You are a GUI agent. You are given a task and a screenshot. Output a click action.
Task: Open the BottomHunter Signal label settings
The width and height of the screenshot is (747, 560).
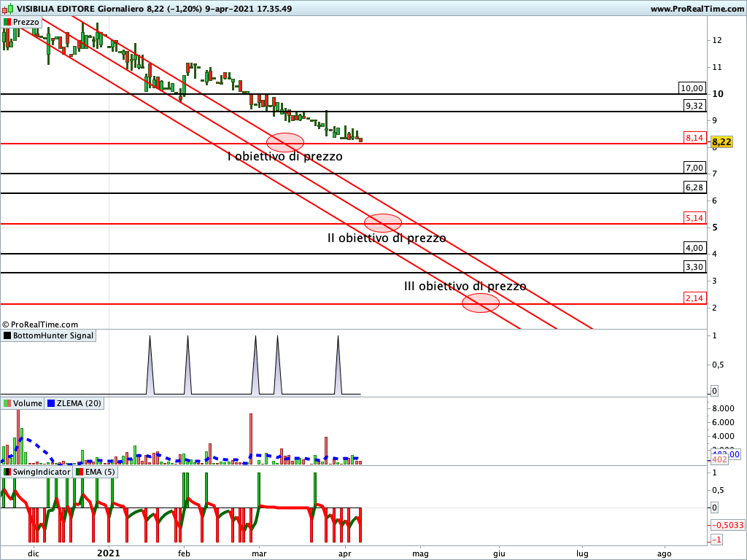click(x=53, y=335)
